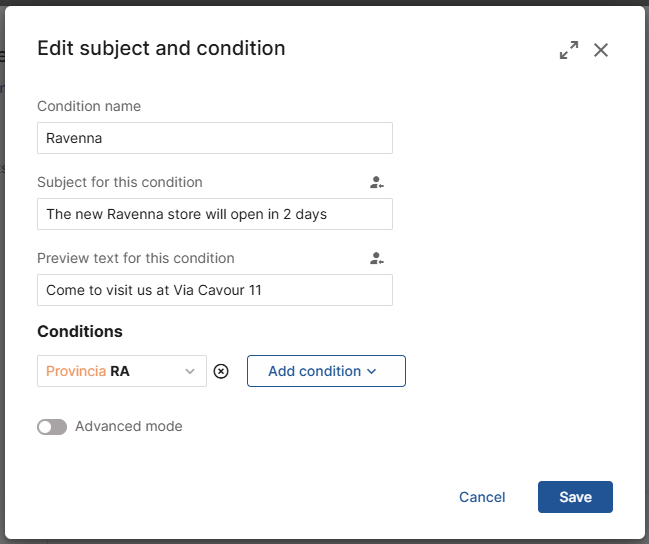Click into the subject line text field
The image size is (649, 544).
click(x=214, y=214)
